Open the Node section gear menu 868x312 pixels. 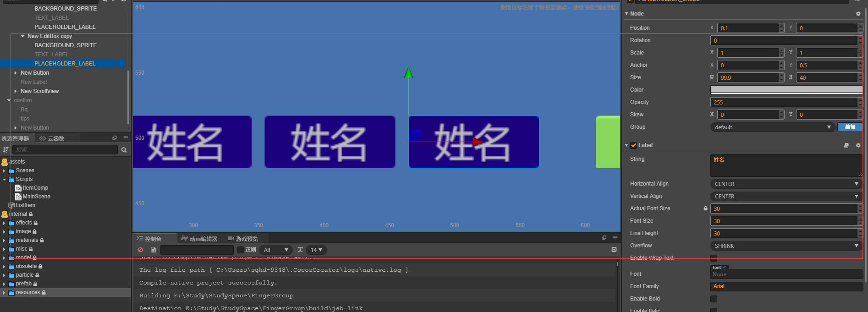[858, 14]
